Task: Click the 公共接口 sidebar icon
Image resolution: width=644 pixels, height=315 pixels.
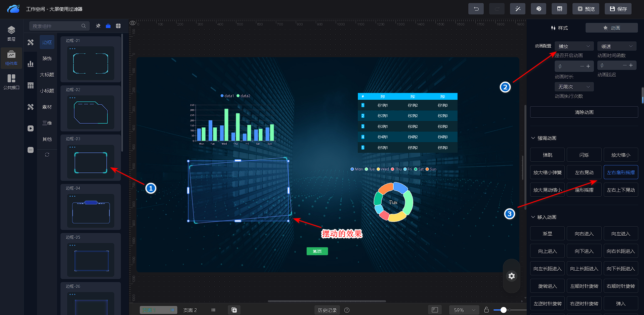Action: (11, 82)
